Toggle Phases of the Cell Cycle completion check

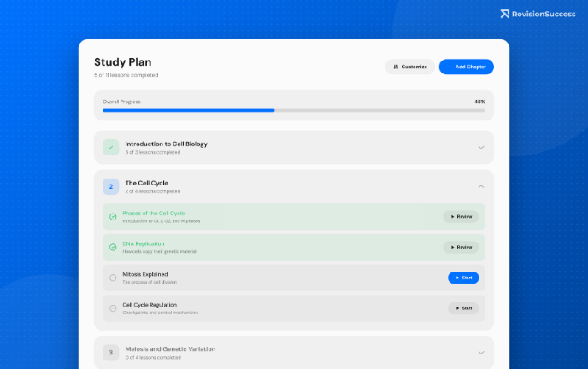[113, 217]
